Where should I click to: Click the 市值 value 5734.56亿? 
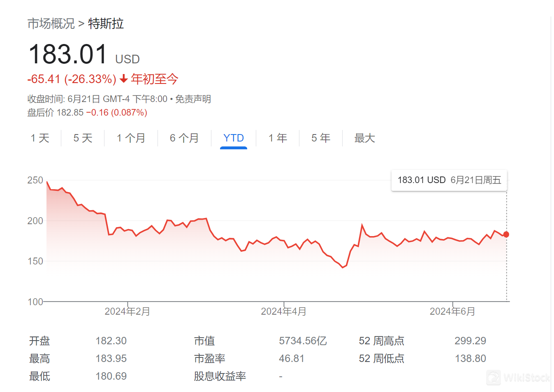coord(303,341)
